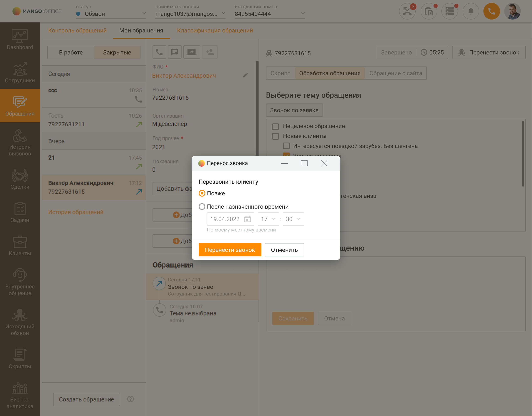Open История вызовов in sidebar
Image resolution: width=532 pixels, height=416 pixels.
click(20, 143)
